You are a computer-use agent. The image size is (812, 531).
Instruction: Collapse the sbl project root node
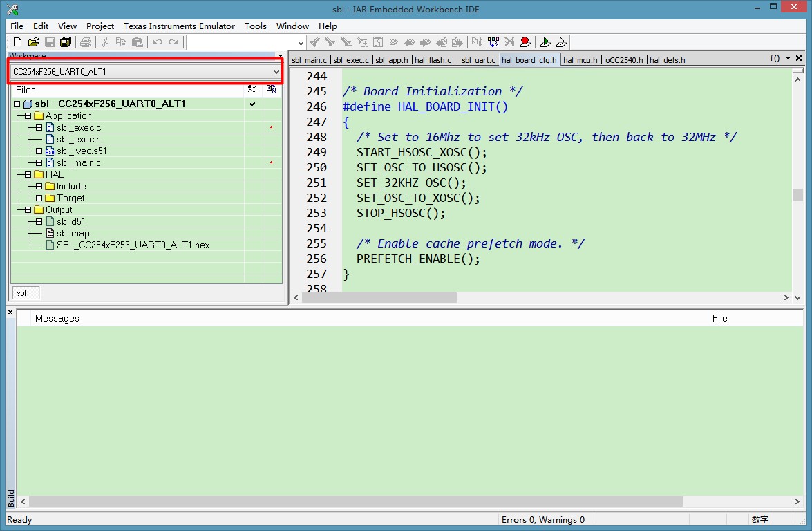click(x=17, y=104)
